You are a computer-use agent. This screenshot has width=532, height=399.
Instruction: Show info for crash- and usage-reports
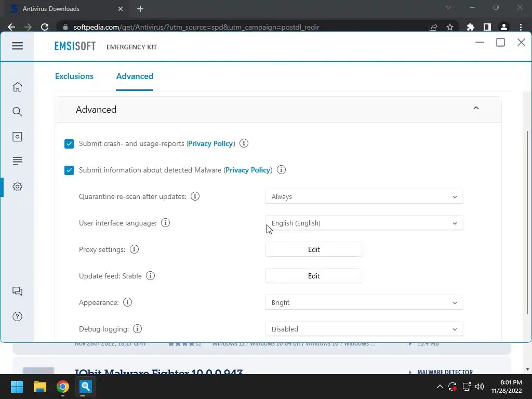(x=244, y=143)
